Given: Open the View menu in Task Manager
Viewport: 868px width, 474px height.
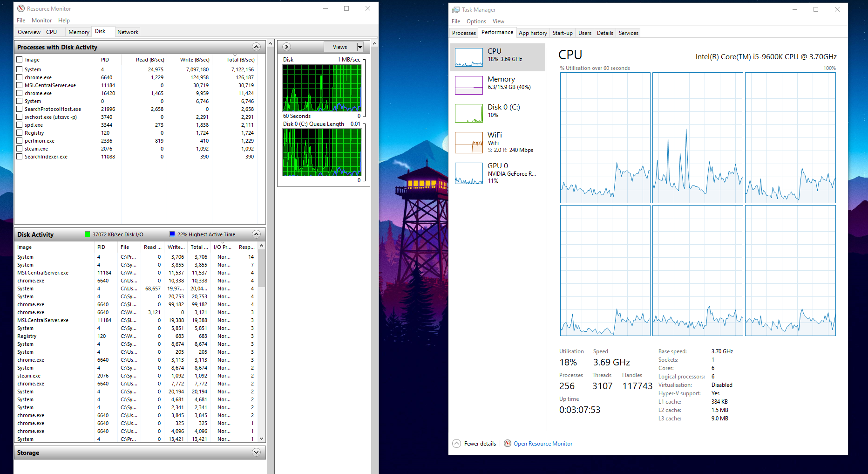Looking at the screenshot, I should click(498, 21).
